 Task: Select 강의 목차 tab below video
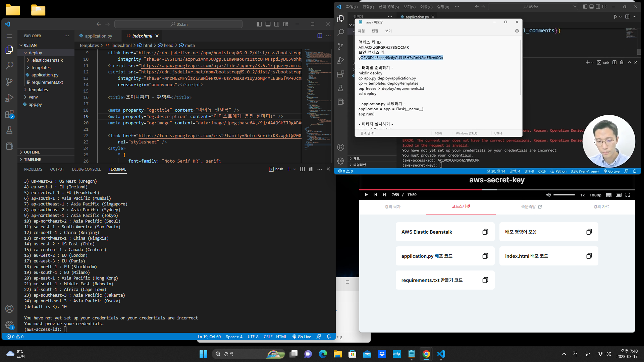(x=393, y=207)
